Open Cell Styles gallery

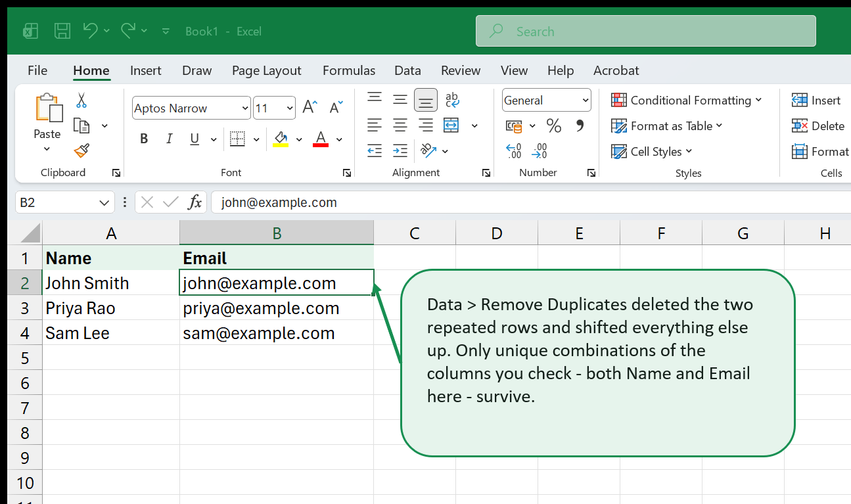[x=652, y=151]
